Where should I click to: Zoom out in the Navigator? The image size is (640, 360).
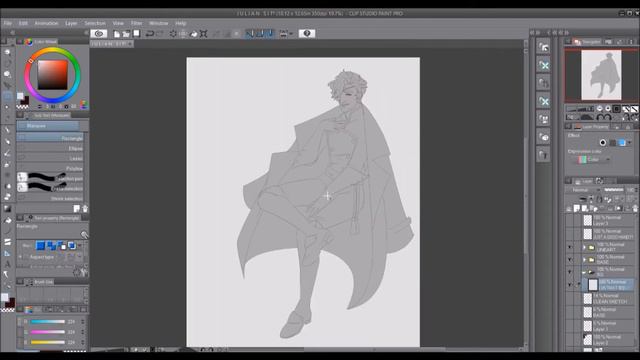(x=600, y=109)
